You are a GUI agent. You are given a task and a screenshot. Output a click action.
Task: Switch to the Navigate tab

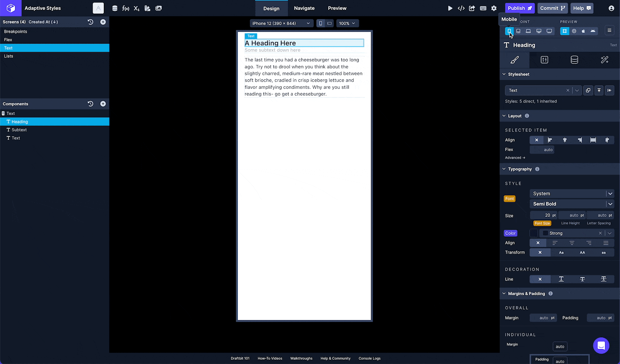[304, 8]
